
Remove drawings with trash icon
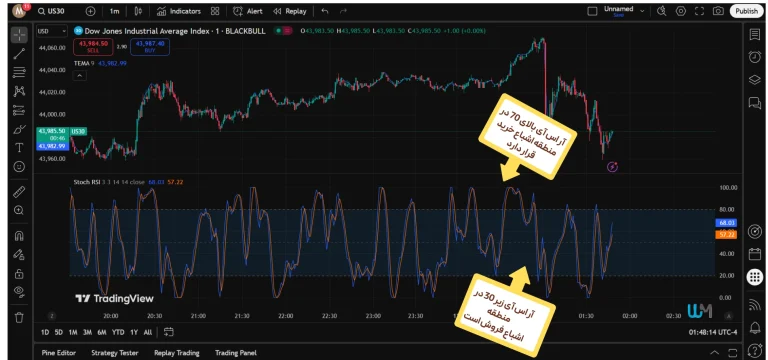tap(19, 317)
